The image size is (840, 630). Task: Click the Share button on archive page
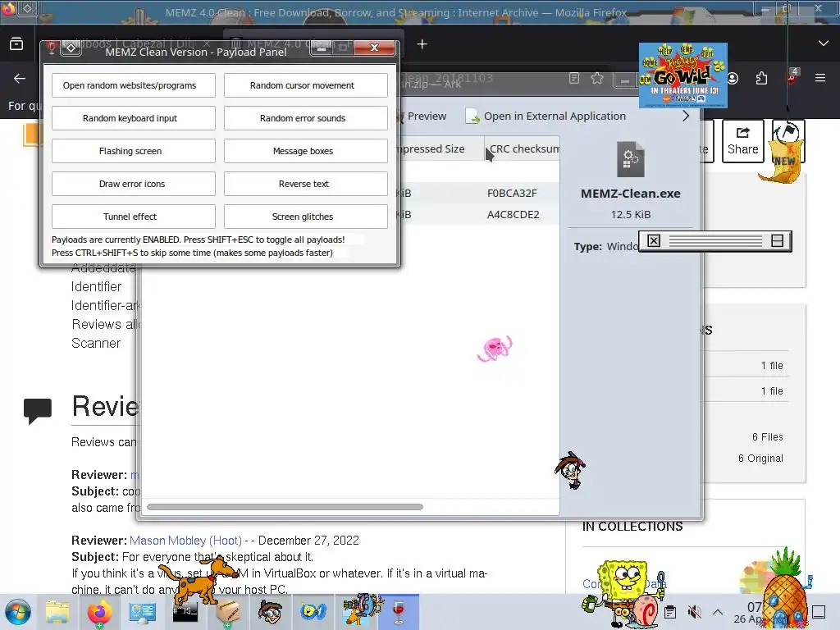[742, 141]
